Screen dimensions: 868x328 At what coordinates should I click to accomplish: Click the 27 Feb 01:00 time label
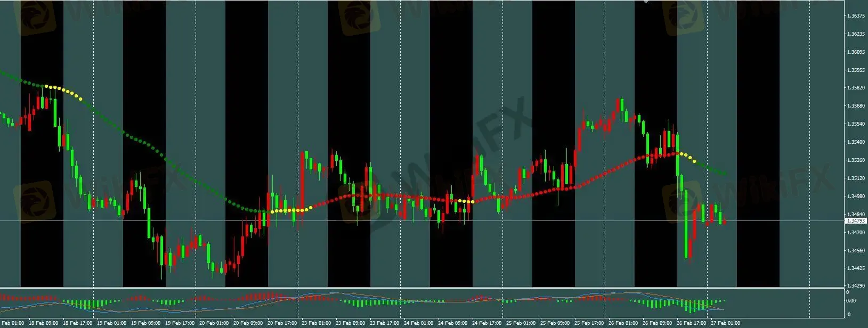[x=725, y=323]
